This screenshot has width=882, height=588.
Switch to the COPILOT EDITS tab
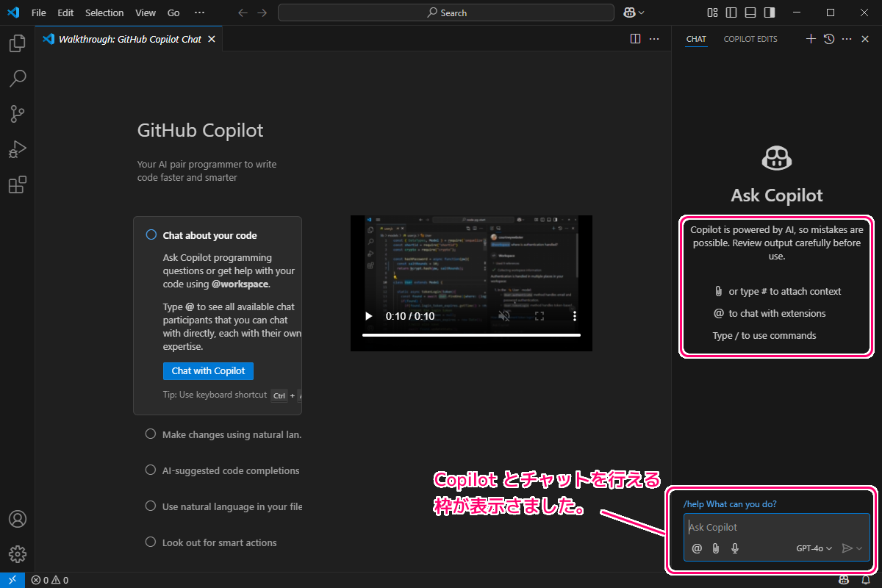[750, 39]
